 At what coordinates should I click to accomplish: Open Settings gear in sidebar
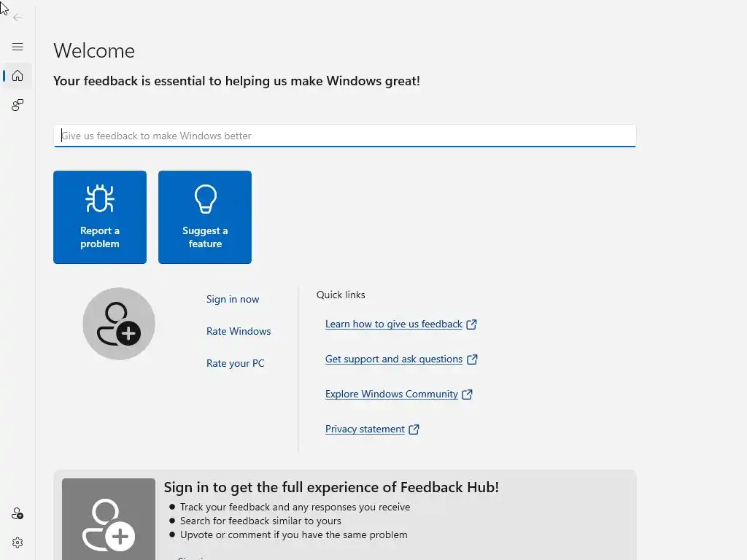click(18, 542)
